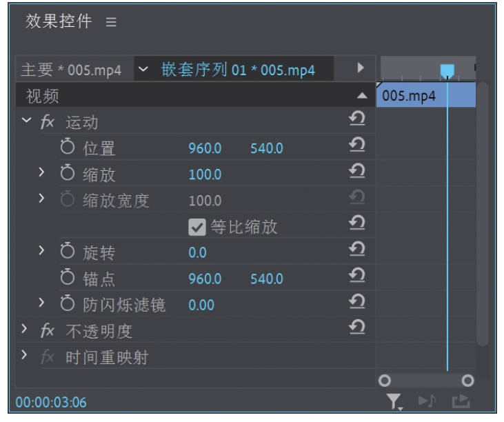504x422 pixels.
Task: Click the play audio only icon
Action: 427,401
